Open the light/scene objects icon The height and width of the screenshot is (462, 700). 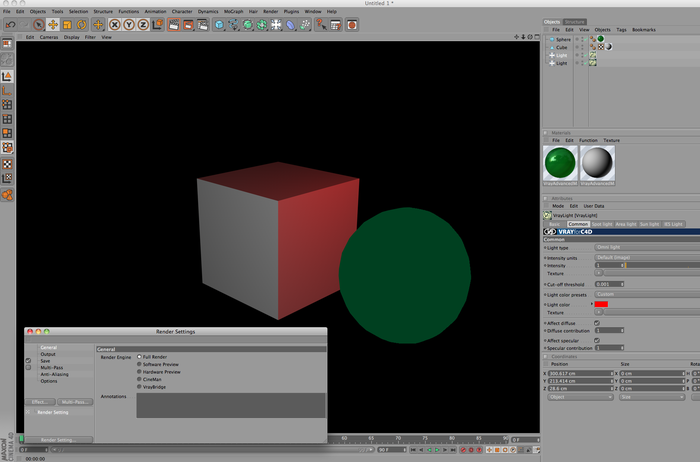click(276, 25)
